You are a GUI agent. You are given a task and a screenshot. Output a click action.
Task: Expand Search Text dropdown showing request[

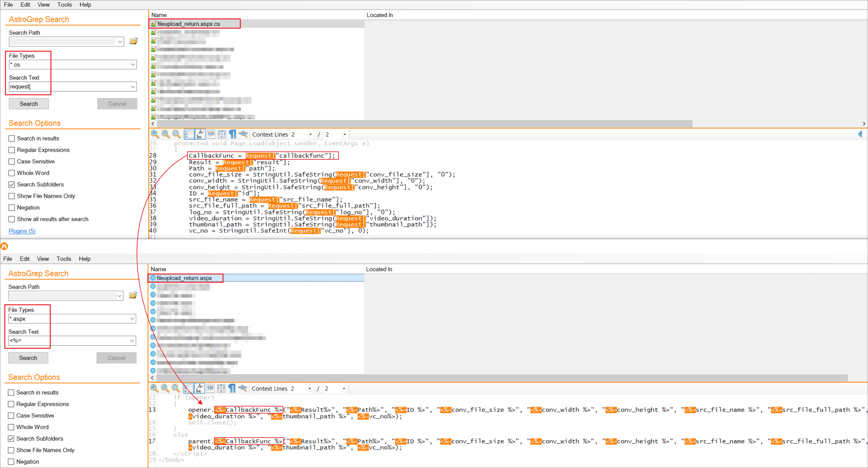click(x=133, y=86)
